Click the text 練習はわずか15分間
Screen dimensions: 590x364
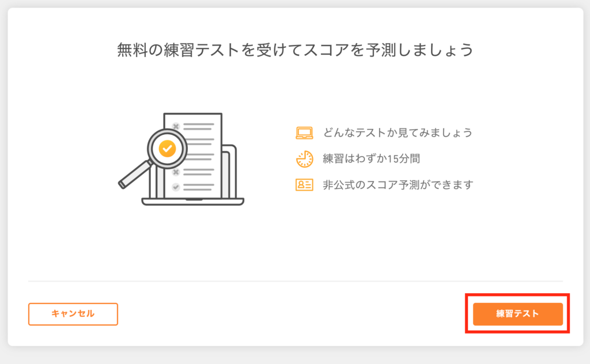coord(372,159)
